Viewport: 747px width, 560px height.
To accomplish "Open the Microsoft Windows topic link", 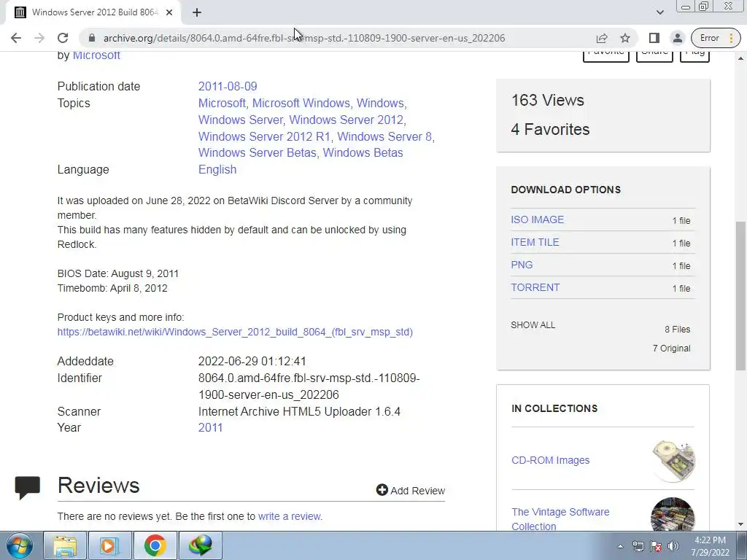I will point(301,103).
